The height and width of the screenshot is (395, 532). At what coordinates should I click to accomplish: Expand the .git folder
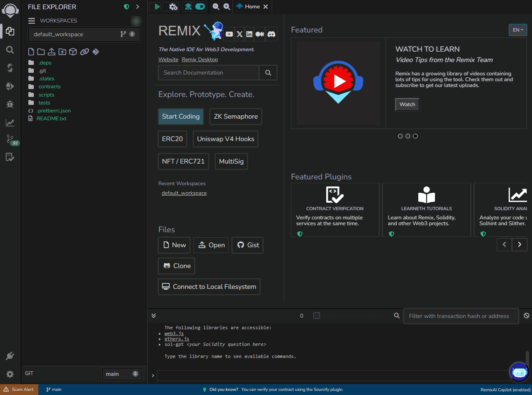[x=42, y=71]
